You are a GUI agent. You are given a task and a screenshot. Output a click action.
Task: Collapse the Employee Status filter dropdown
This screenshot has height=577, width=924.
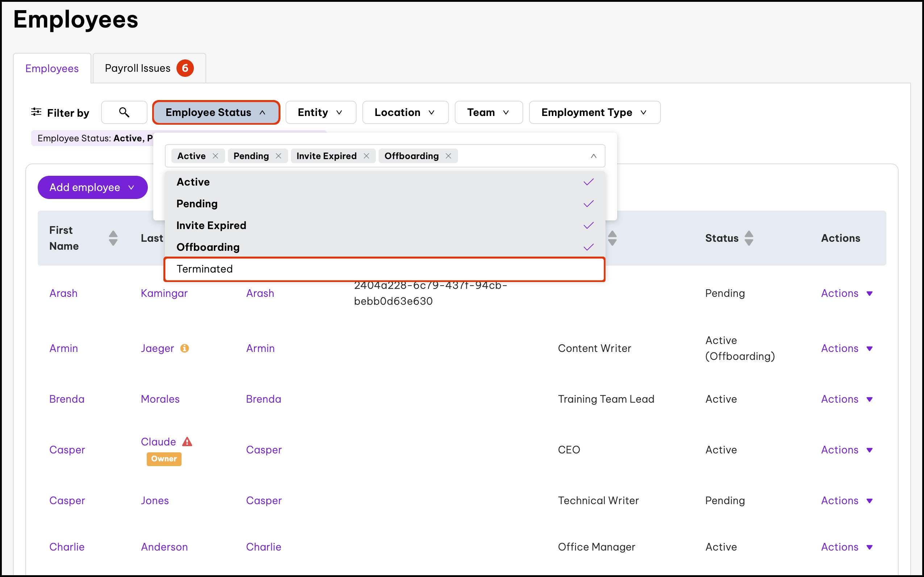click(x=216, y=112)
